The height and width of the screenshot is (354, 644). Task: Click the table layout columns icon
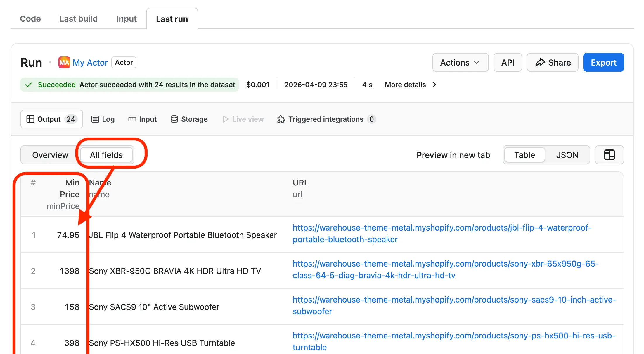point(609,155)
